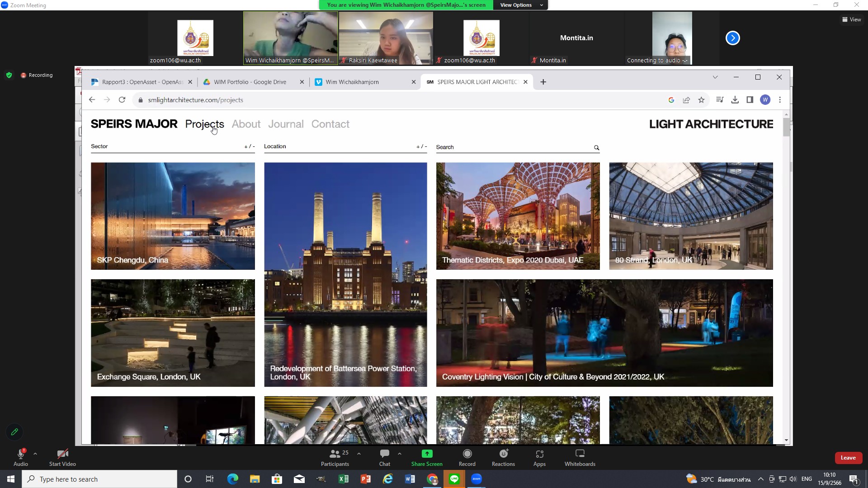The width and height of the screenshot is (868, 488).
Task: Unmute the Audio microphone
Action: pos(20,454)
